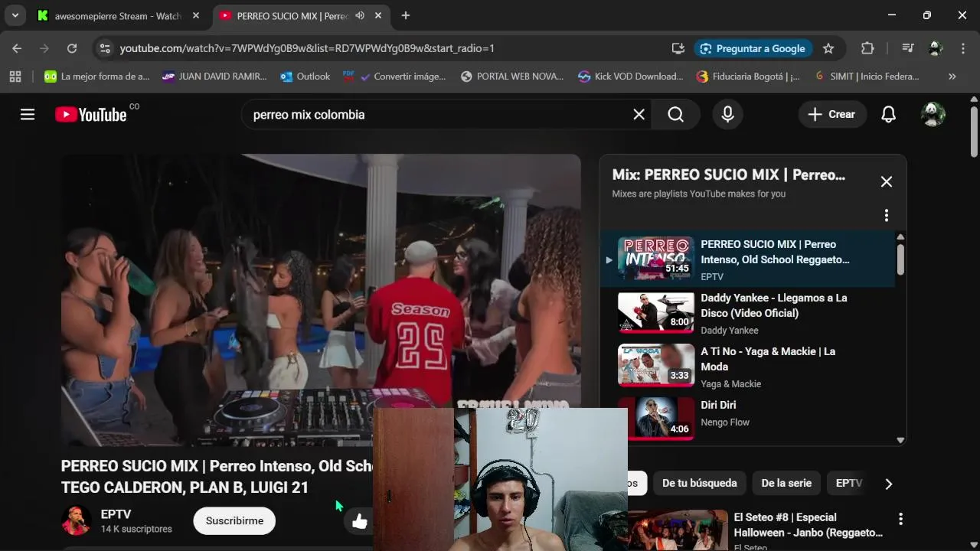The image size is (980, 551).
Task: Click the Mix playlist panel scrollbar thumb
Action: coord(900,259)
